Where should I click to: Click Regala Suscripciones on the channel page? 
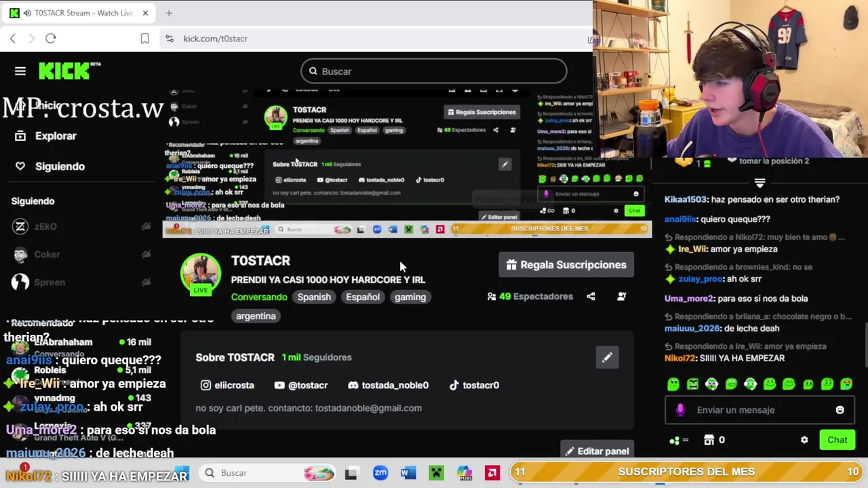[566, 265]
